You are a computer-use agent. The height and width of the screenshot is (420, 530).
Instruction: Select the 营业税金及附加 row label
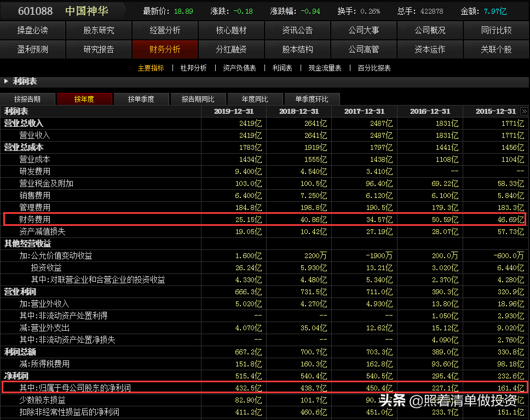coord(47,184)
